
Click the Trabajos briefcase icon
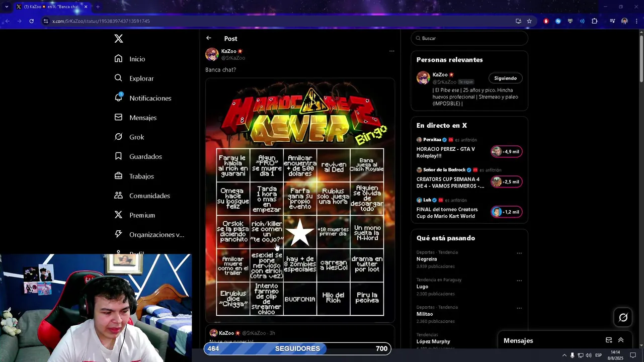click(x=118, y=176)
